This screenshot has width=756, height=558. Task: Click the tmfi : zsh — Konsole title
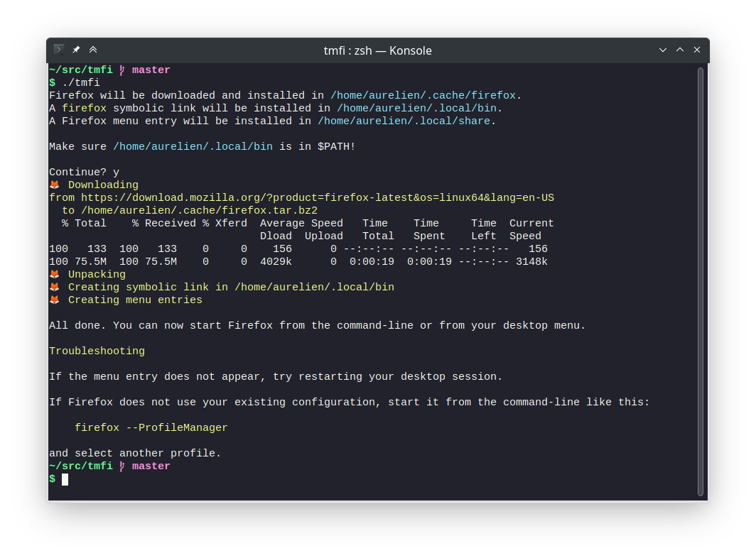point(377,50)
